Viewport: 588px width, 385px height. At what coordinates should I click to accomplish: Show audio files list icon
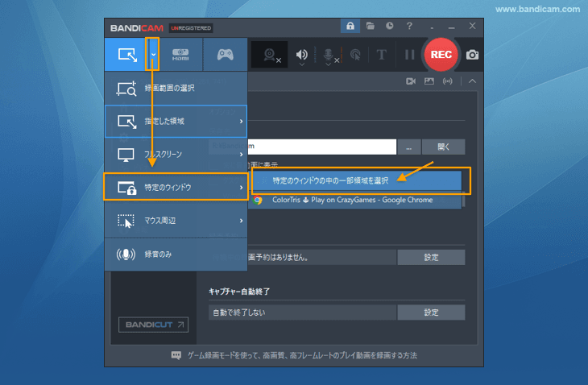pyautogui.click(x=447, y=81)
